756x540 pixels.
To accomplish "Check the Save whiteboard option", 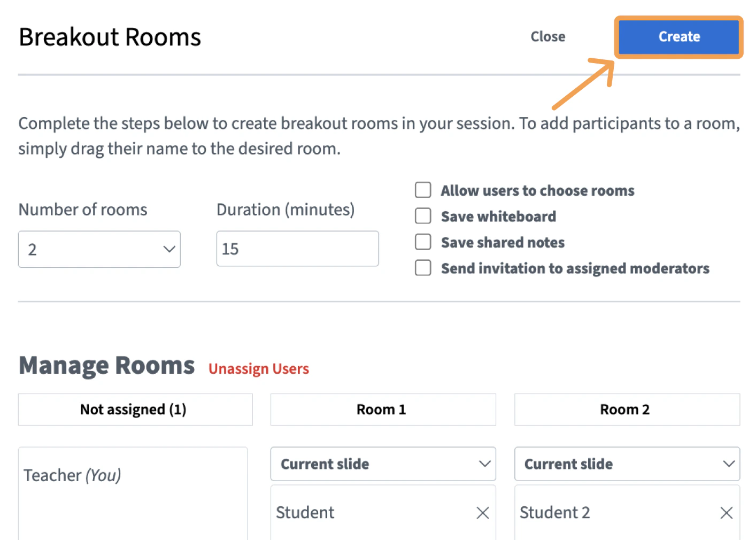I will 423,216.
